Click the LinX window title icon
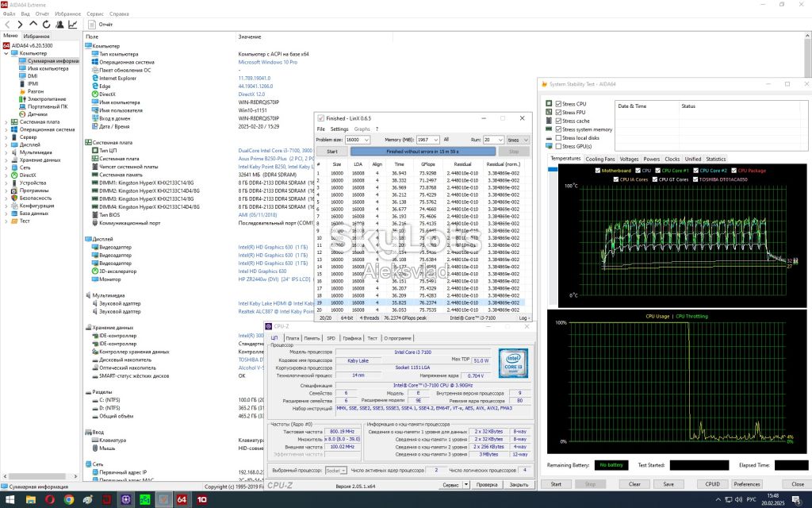The width and height of the screenshot is (812, 508). [320, 118]
